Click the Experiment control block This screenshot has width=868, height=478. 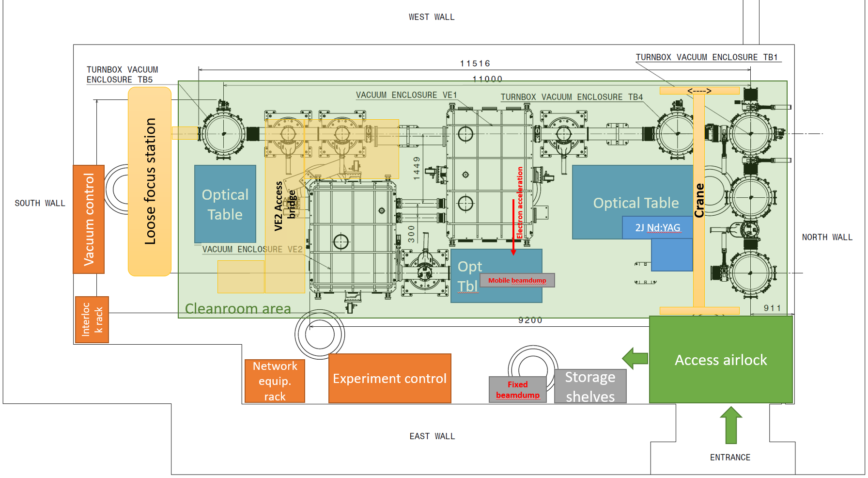(389, 379)
